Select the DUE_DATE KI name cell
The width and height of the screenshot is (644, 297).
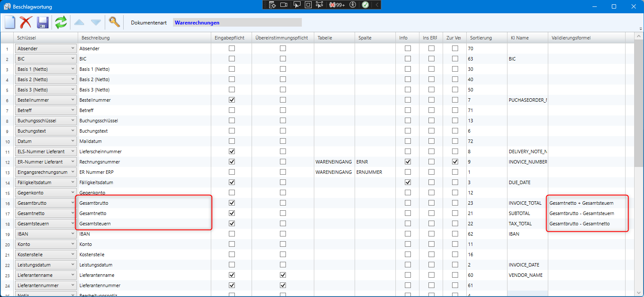528,182
